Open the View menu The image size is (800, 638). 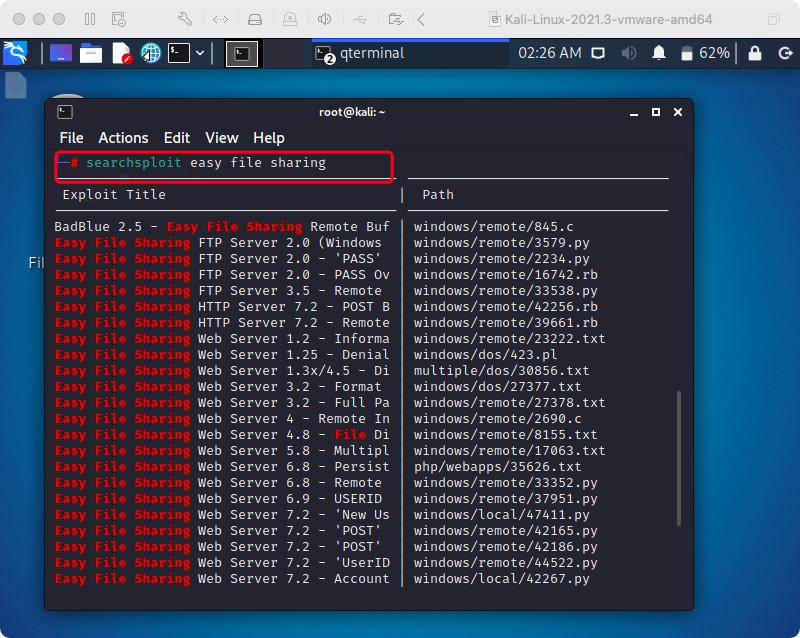(x=221, y=138)
